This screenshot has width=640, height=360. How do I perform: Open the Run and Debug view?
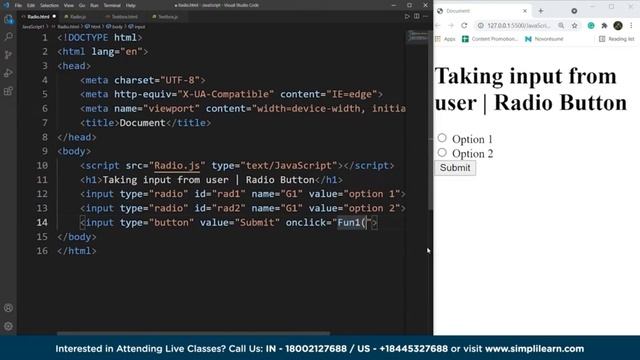(x=8, y=73)
